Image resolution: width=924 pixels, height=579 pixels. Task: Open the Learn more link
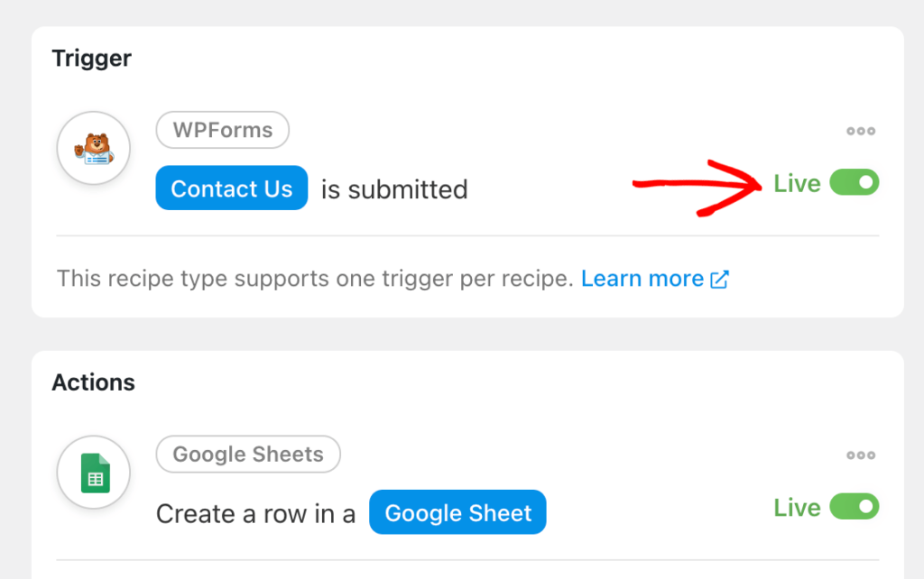tap(642, 279)
